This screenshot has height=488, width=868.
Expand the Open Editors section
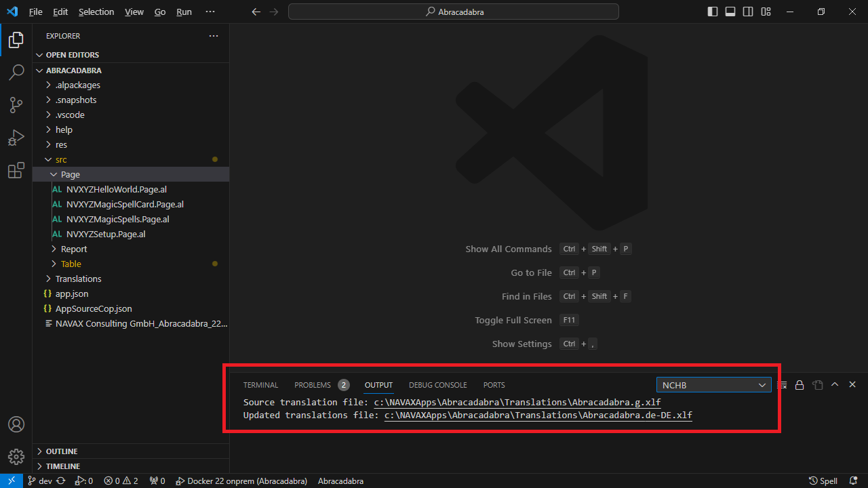coord(131,55)
